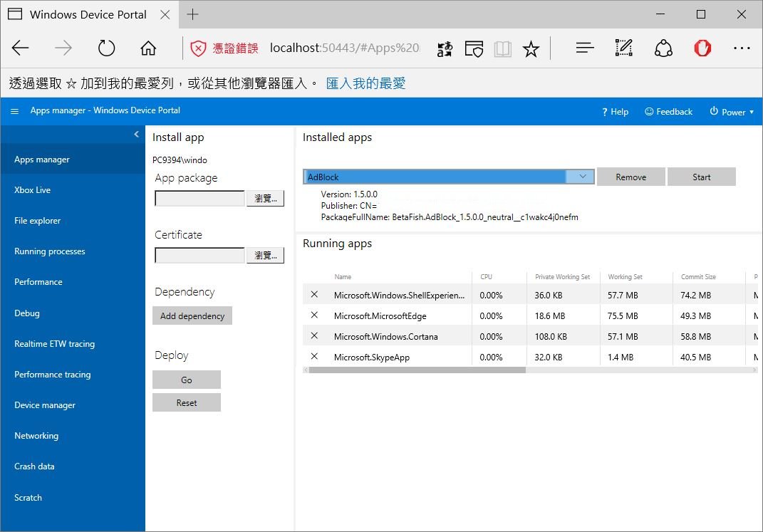Image resolution: width=763 pixels, height=532 pixels.
Task: Click the Certificate path field
Action: pos(199,255)
